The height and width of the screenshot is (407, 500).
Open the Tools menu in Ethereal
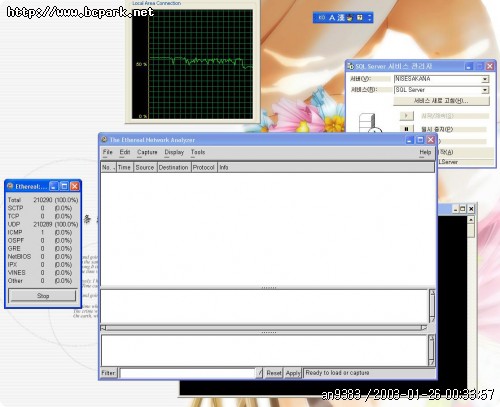coord(198,152)
